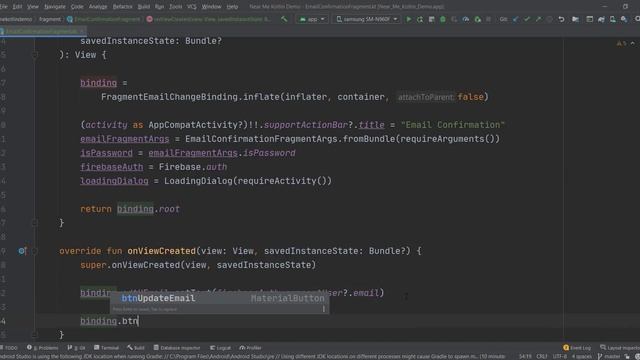
Task: Click the green Run app button
Action: (x=409, y=19)
